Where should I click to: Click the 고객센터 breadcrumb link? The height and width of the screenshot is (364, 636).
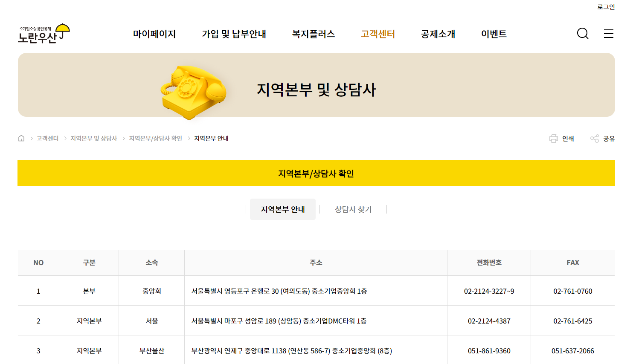(x=48, y=138)
